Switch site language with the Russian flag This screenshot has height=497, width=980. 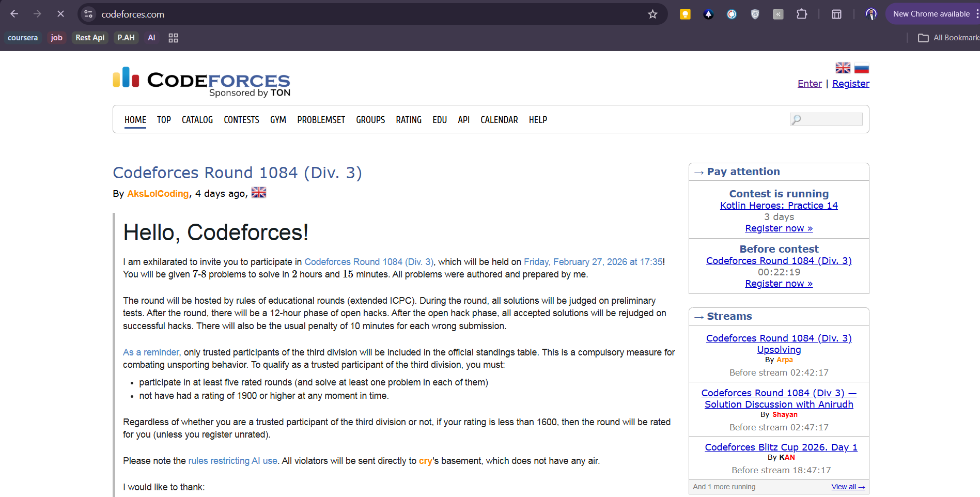click(861, 68)
